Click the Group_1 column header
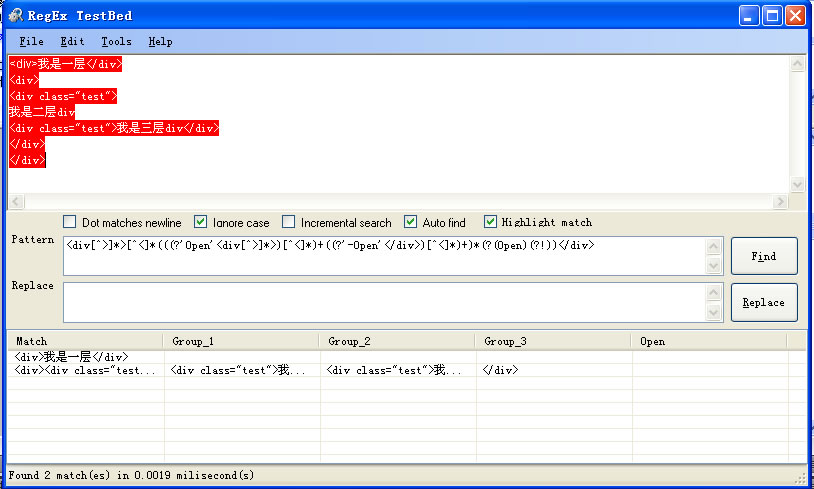Screen dimensions: 814x489 click(x=241, y=342)
